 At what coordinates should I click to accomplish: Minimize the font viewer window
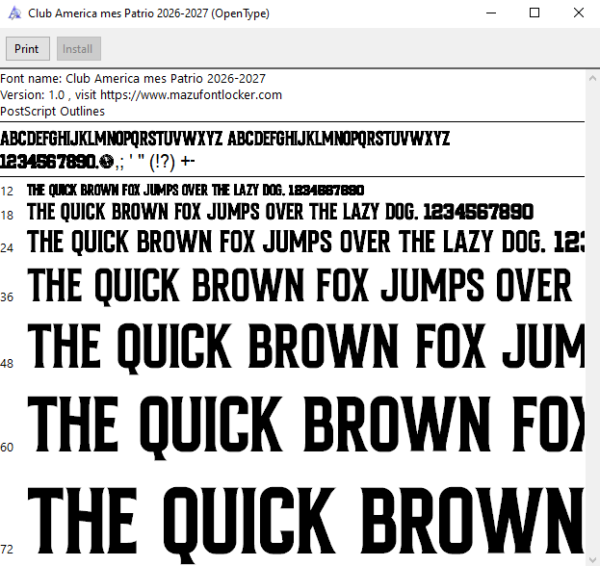[x=491, y=13]
